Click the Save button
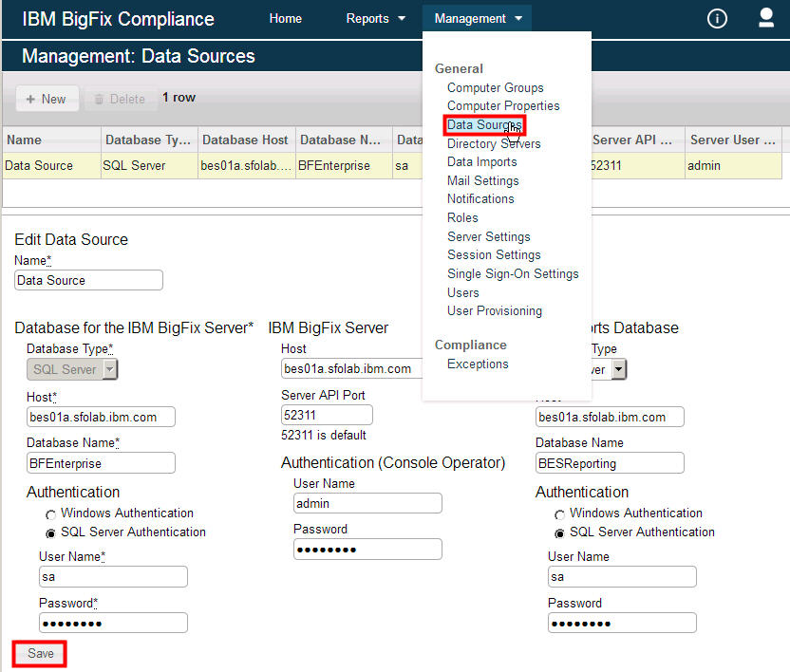Viewport: 790px width, 672px height. point(40,654)
